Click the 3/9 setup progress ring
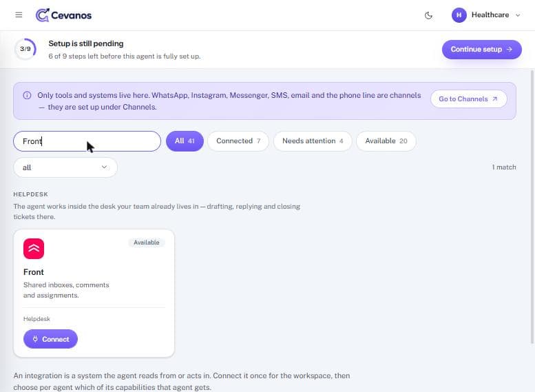 [x=25, y=49]
